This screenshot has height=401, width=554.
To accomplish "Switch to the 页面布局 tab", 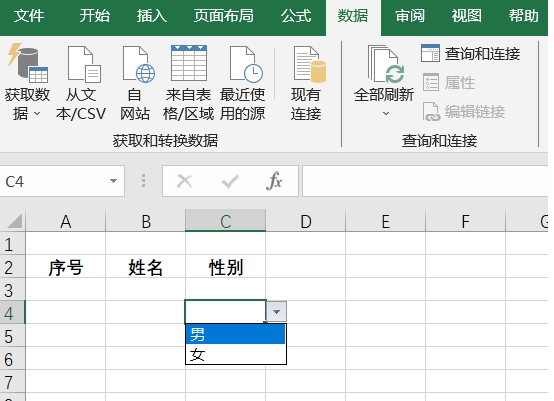I will click(x=224, y=16).
